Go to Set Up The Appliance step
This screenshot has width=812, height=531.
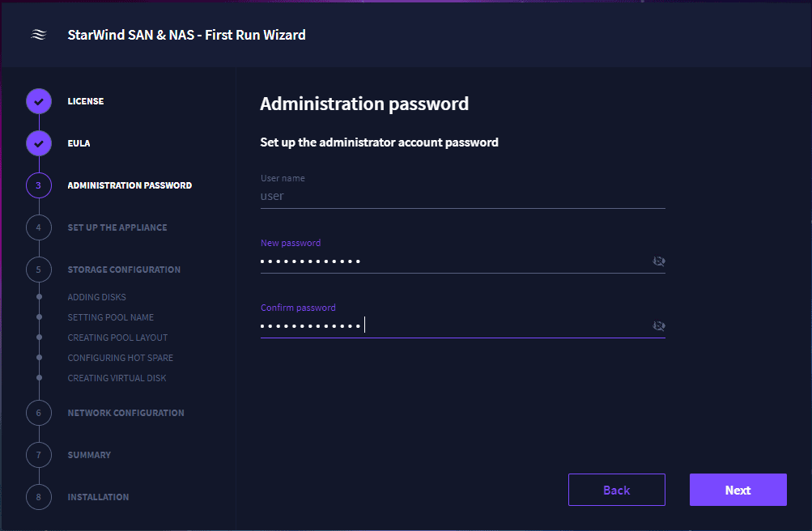click(117, 227)
